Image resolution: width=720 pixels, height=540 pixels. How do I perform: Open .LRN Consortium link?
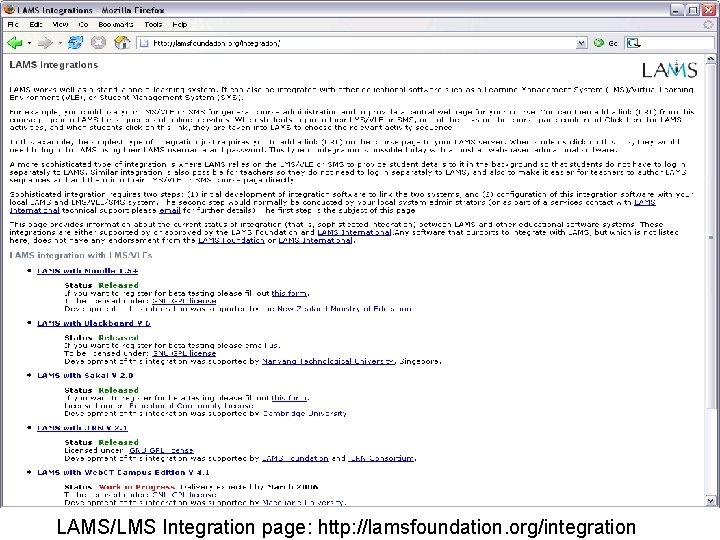[381, 458]
